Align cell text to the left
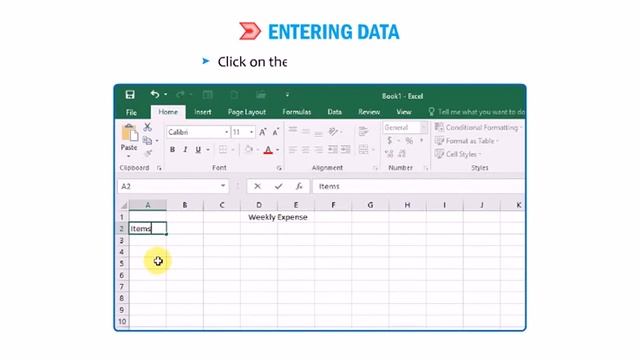The width and height of the screenshot is (640, 360). coord(293,150)
